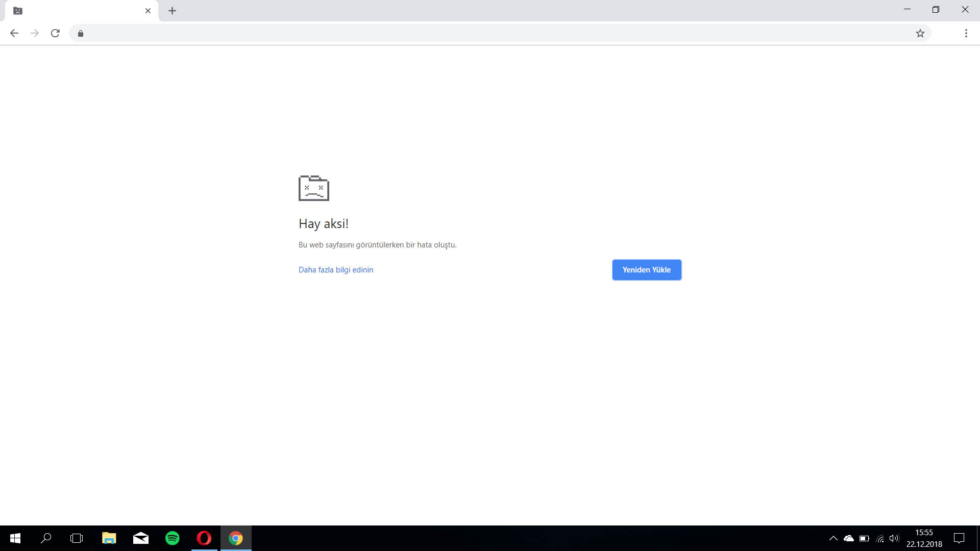The width and height of the screenshot is (980, 551).
Task: Open a new tab with the plus button
Action: [x=172, y=11]
